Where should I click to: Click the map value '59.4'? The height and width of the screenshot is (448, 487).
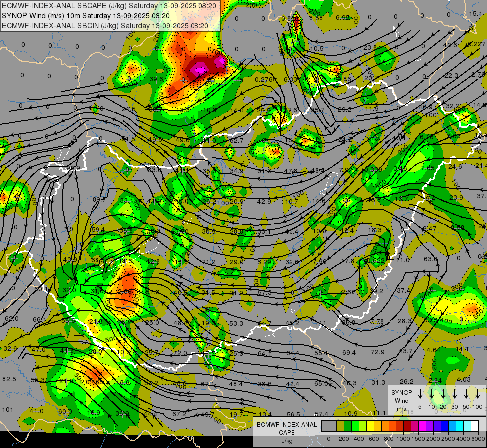tap(98, 230)
